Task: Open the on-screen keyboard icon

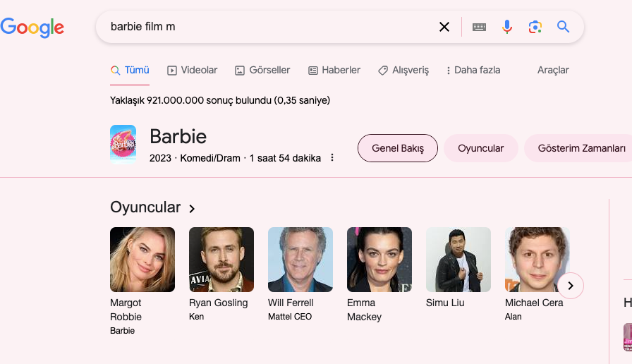Action: coord(479,27)
